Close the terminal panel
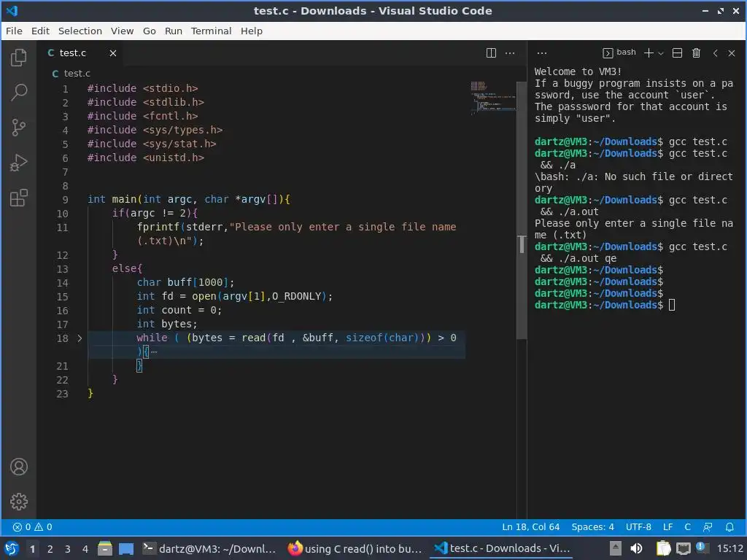The width and height of the screenshot is (747, 560). click(x=732, y=52)
